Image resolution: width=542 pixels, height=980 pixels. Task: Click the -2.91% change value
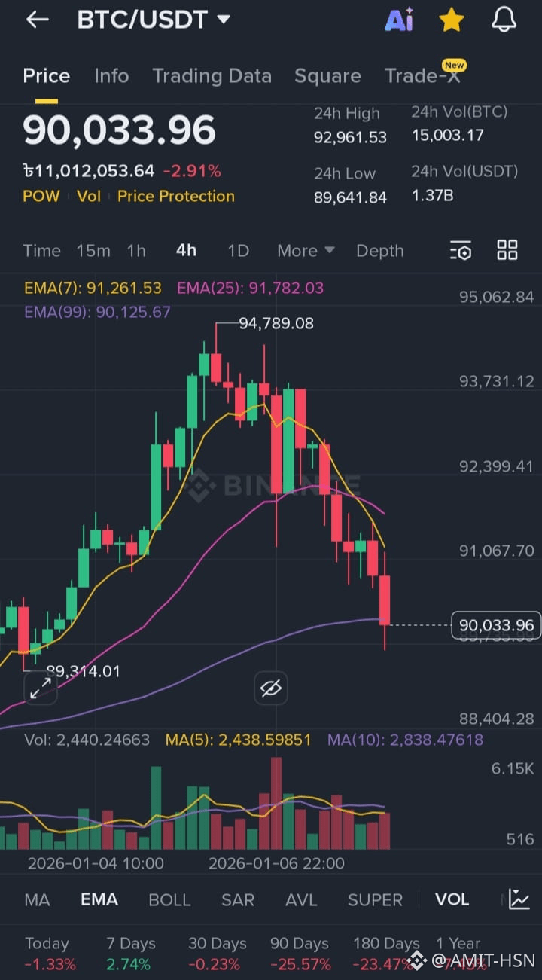pyautogui.click(x=192, y=171)
